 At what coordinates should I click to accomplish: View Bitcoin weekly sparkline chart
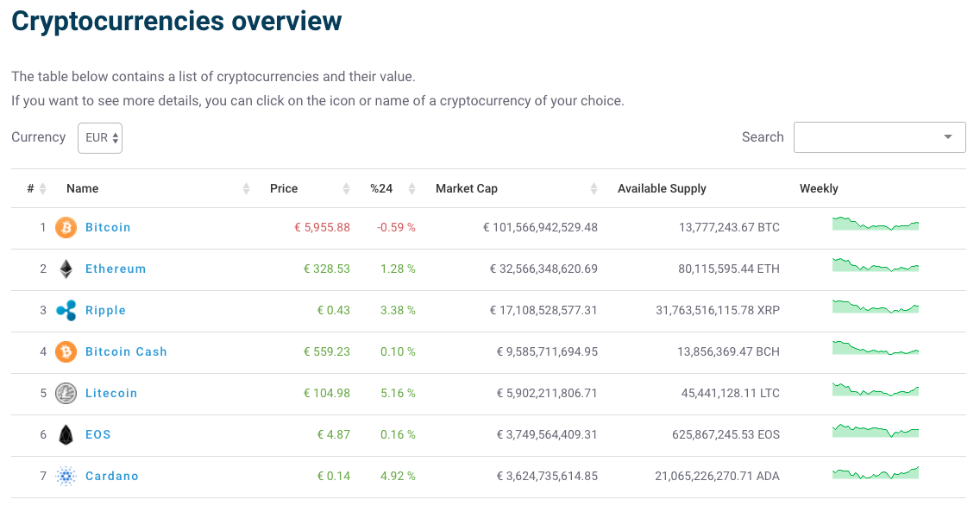point(876,224)
